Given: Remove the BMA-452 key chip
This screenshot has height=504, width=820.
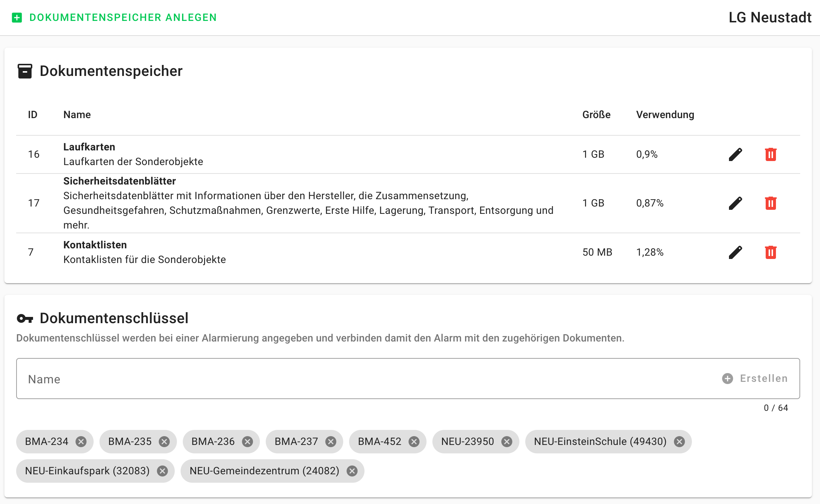Looking at the screenshot, I should pos(414,442).
